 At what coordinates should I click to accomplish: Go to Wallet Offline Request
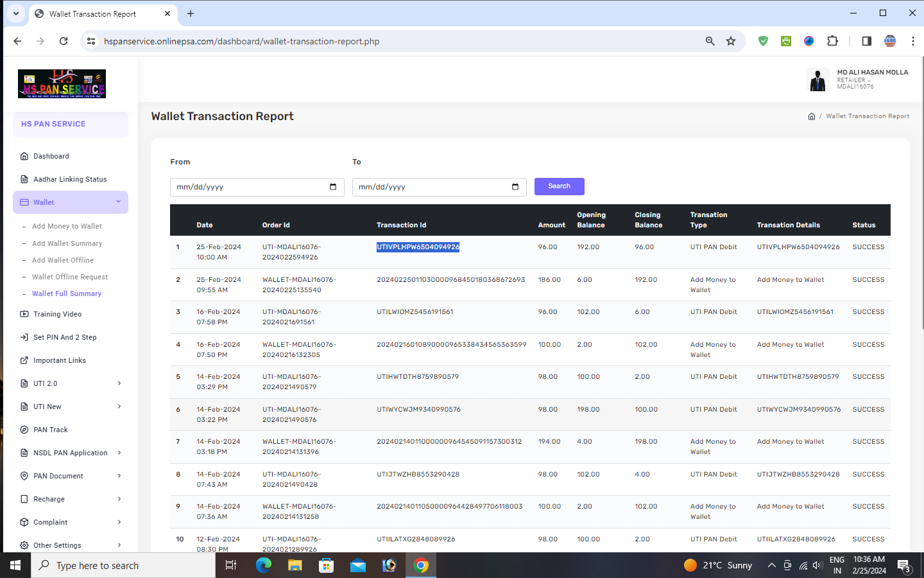click(x=70, y=277)
